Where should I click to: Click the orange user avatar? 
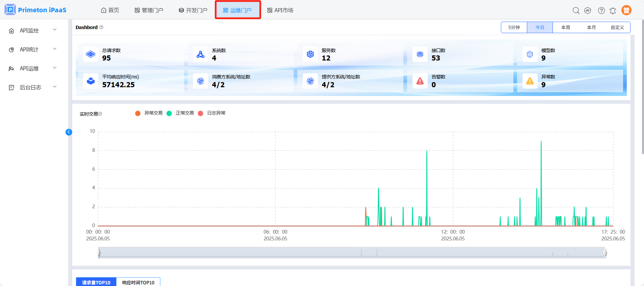tap(626, 10)
